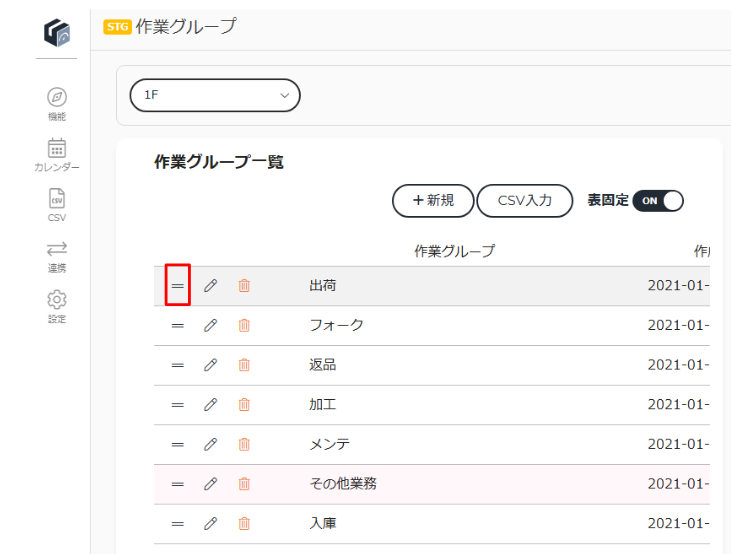This screenshot has width=735, height=554.
Task: Click the 作業グループ column header
Action: [x=454, y=251]
